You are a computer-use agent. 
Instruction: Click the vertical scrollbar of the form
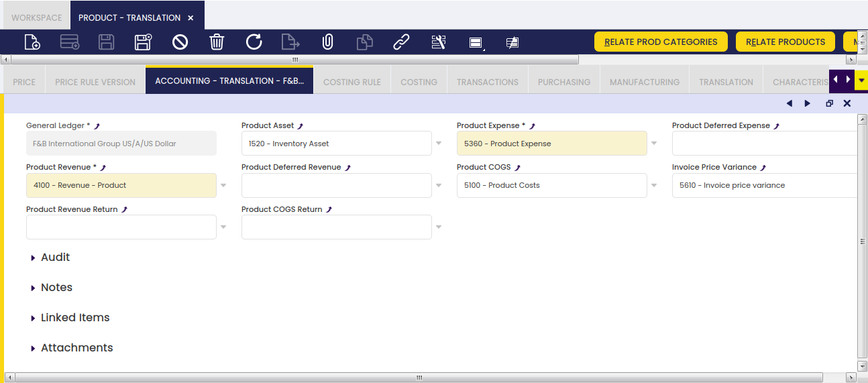tap(862, 241)
